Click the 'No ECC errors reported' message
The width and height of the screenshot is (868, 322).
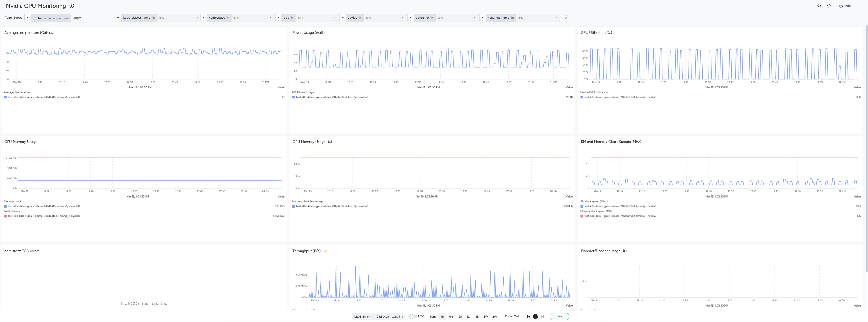click(144, 303)
